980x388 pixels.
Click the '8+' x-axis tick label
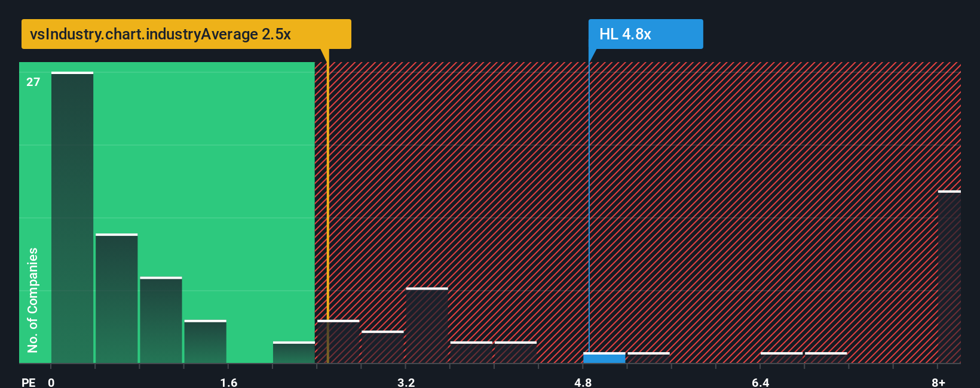[938, 382]
